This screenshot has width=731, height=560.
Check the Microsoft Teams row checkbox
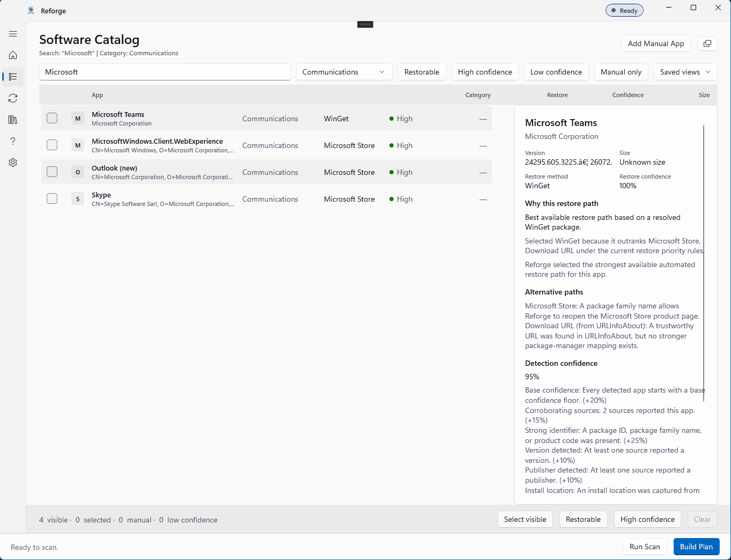coord(52,118)
